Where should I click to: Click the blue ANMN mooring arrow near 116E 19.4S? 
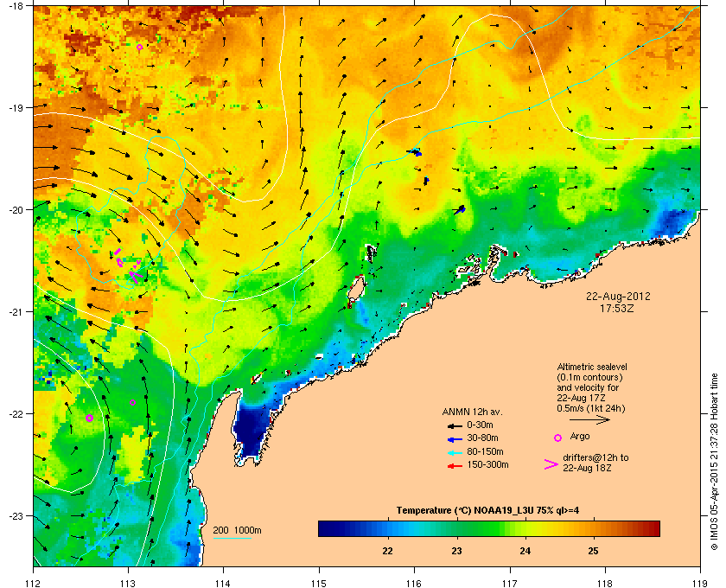click(x=415, y=152)
